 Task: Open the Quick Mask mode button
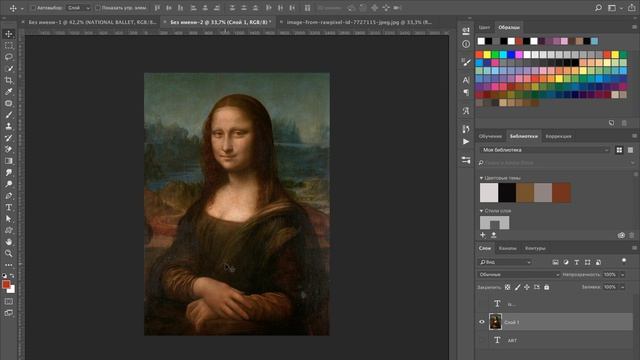click(9, 302)
